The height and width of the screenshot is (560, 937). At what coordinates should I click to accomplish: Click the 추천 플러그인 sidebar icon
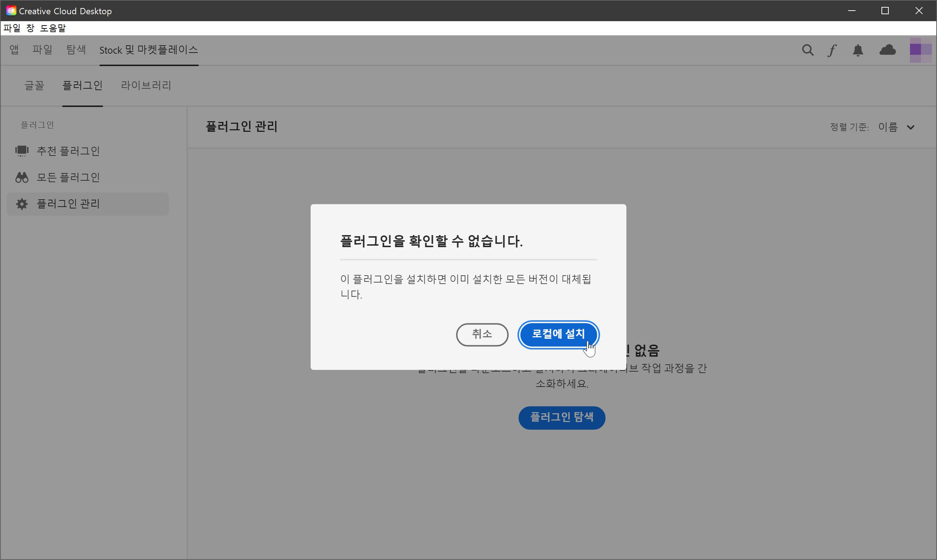22,151
